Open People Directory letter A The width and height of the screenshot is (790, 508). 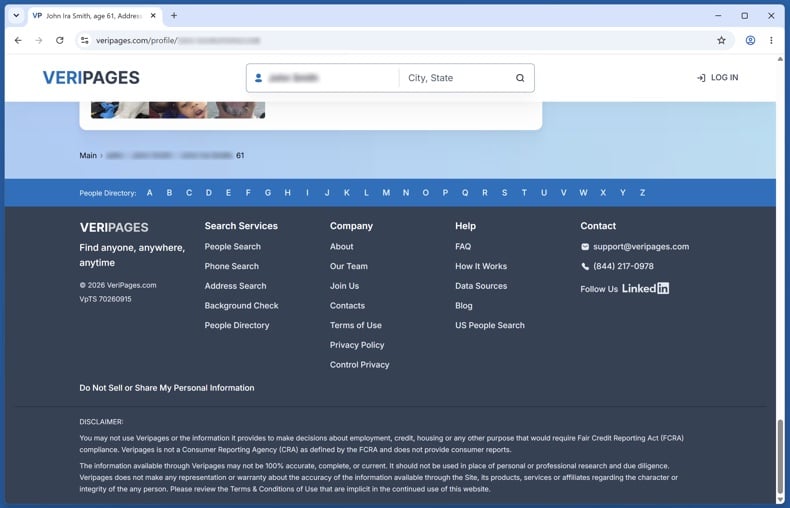150,193
